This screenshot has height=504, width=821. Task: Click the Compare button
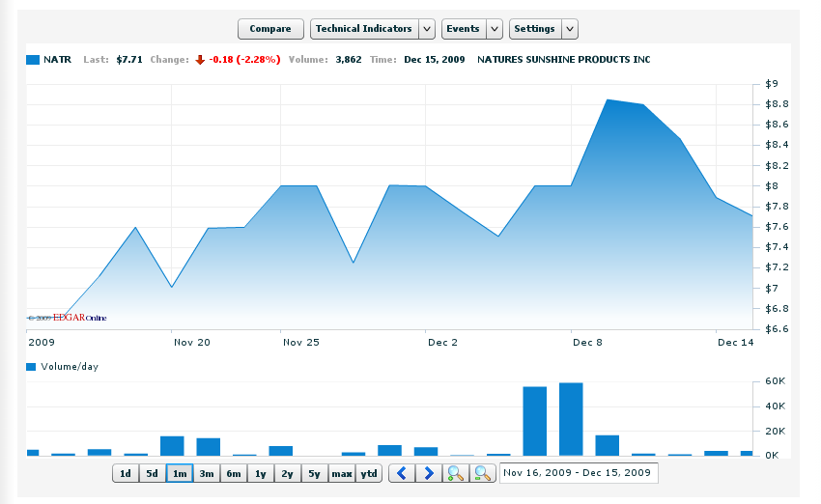270,29
